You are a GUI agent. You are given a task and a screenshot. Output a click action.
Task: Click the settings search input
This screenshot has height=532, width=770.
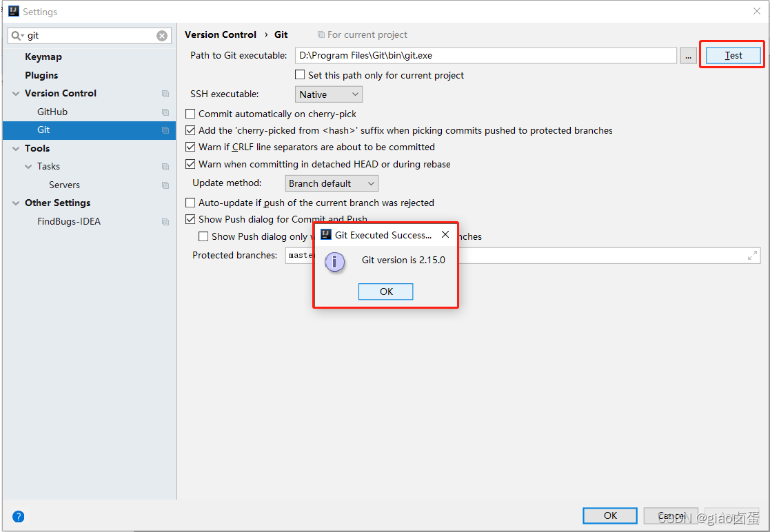click(90, 35)
